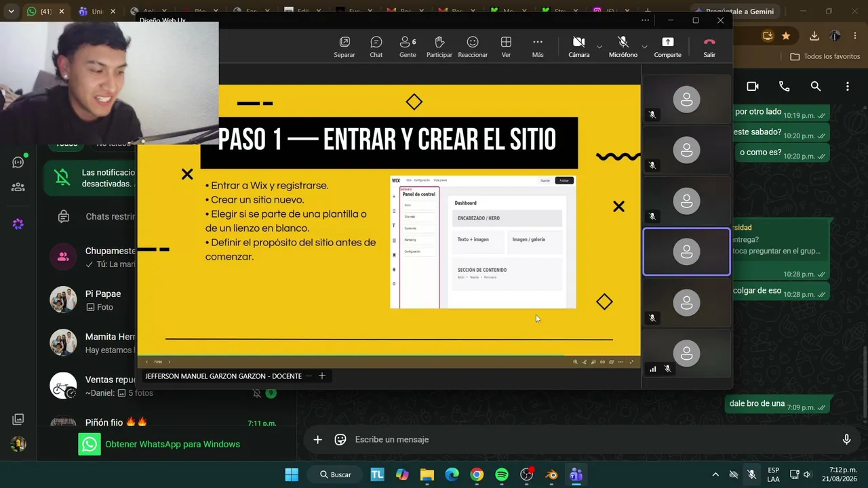
Task: Open WhatsApp Status updates in the sidebar
Action: pos(18,163)
